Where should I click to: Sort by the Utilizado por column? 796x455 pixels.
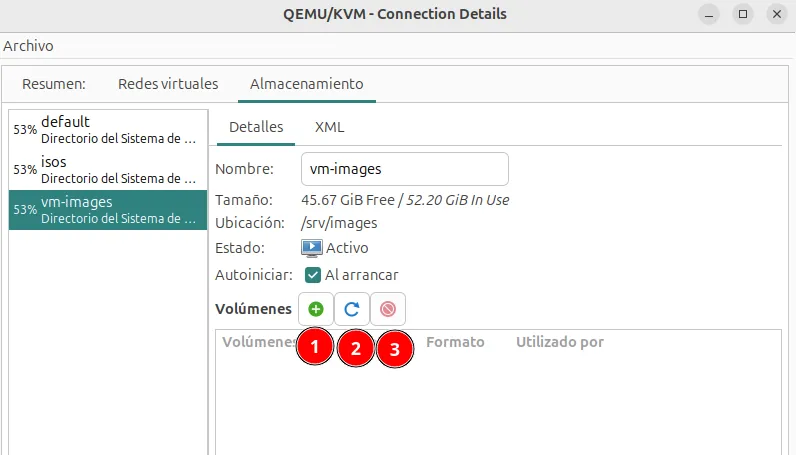[559, 342]
